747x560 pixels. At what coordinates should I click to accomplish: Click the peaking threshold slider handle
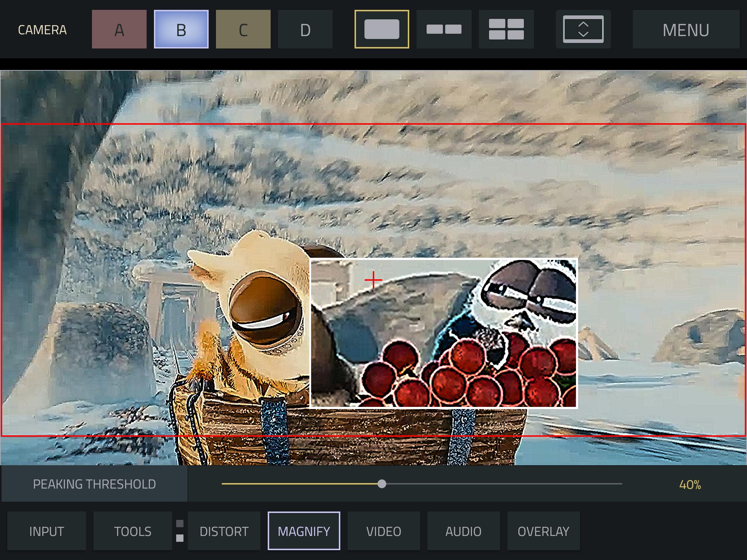(382, 484)
